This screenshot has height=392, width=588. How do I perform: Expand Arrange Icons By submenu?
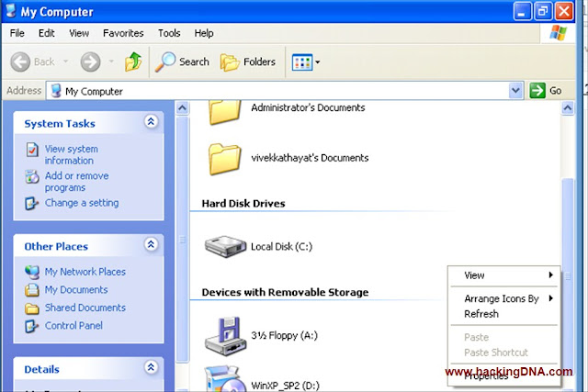pyautogui.click(x=503, y=298)
